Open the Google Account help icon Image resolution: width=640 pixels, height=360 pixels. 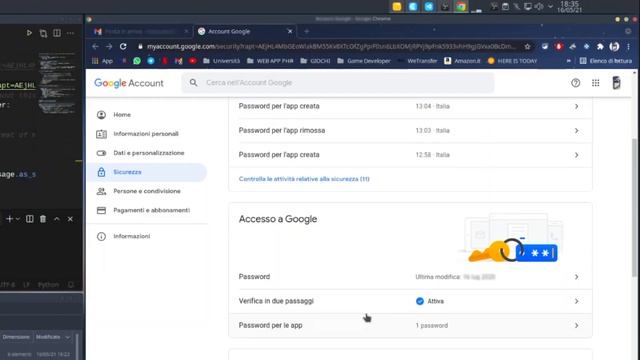coord(576,83)
